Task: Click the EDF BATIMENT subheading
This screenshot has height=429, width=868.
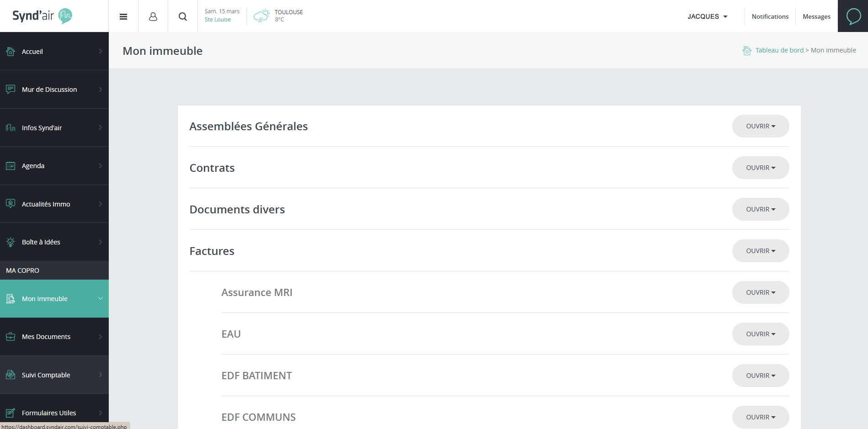Action: click(x=257, y=376)
